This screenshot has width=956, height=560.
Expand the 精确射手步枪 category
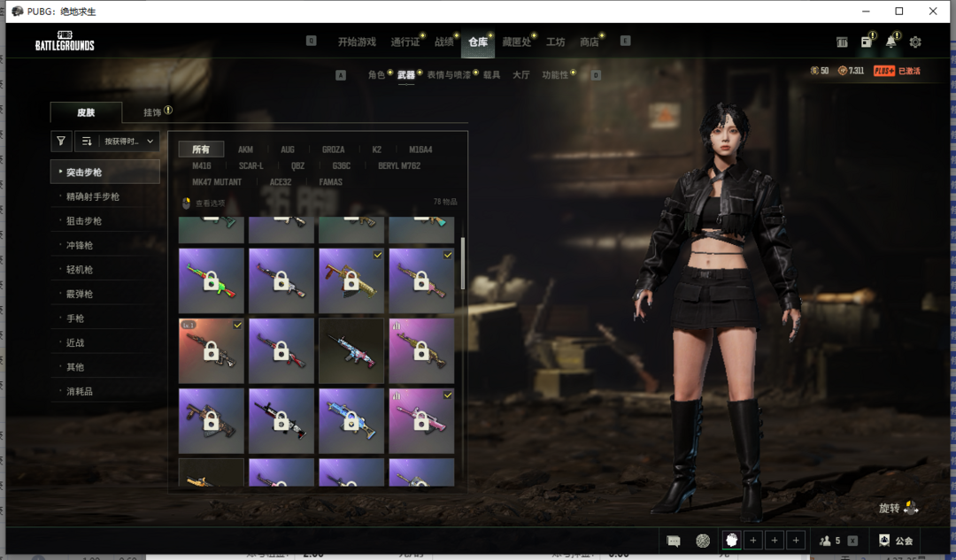(x=104, y=196)
